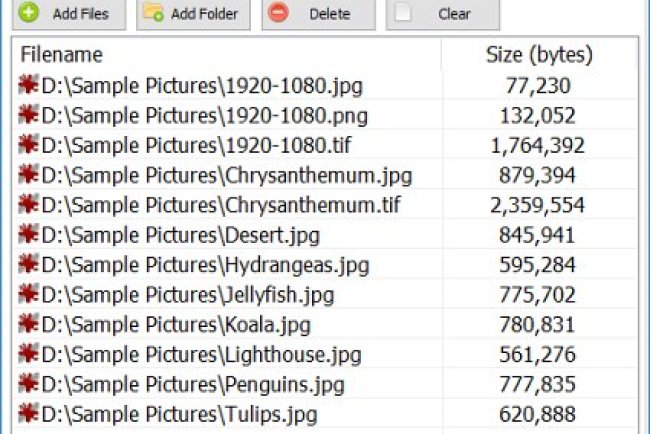This screenshot has width=650, height=434.
Task: Click the blank page Clear icon
Action: (402, 14)
